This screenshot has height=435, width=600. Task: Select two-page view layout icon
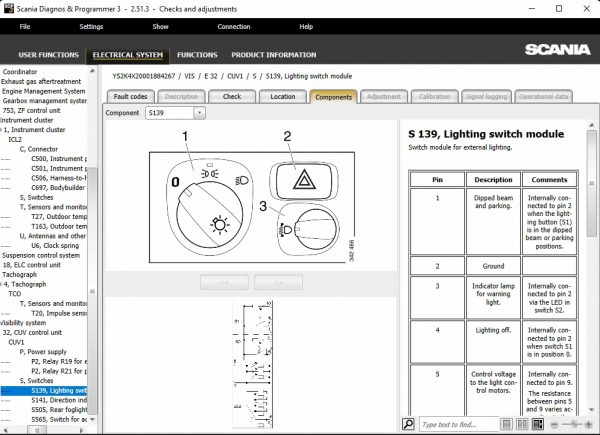[522, 424]
